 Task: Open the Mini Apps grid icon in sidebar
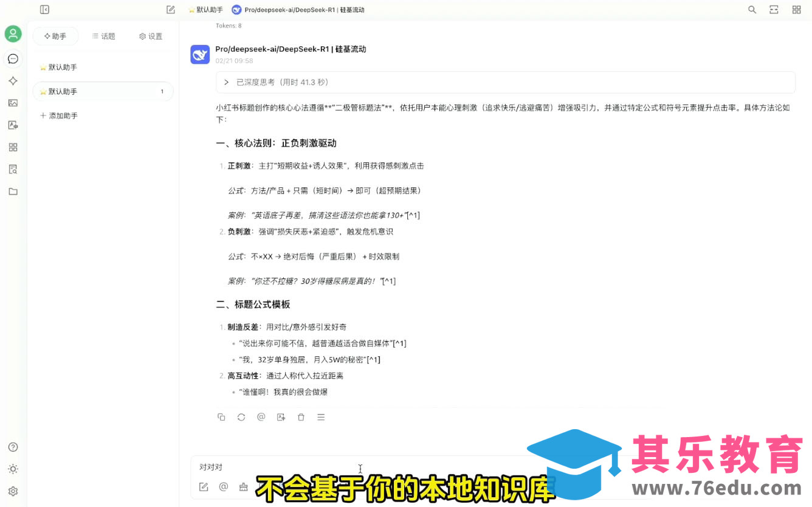(x=13, y=147)
